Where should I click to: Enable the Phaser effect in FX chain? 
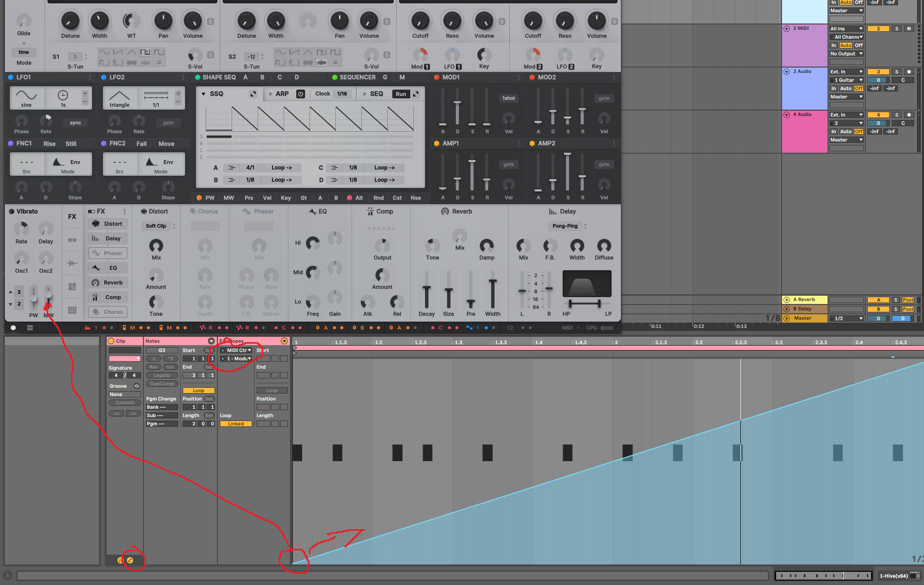point(108,253)
